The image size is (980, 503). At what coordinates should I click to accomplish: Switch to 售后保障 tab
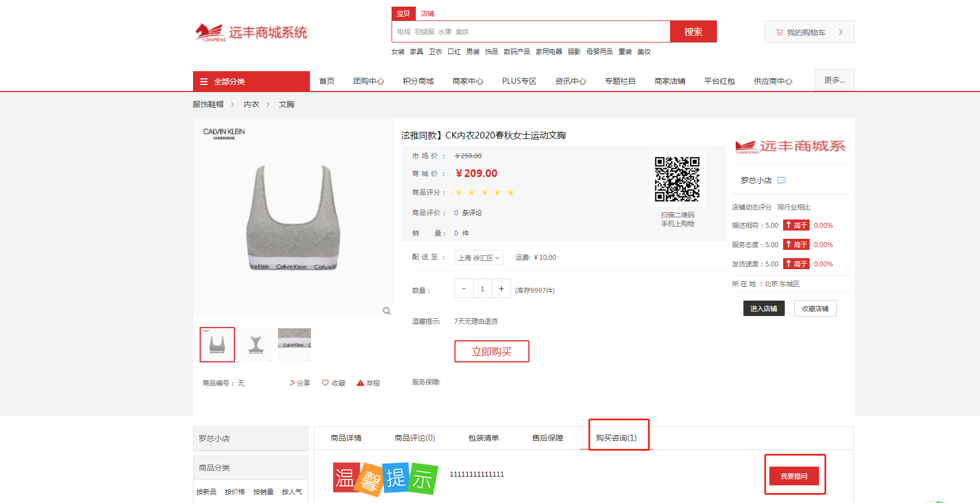click(x=548, y=438)
